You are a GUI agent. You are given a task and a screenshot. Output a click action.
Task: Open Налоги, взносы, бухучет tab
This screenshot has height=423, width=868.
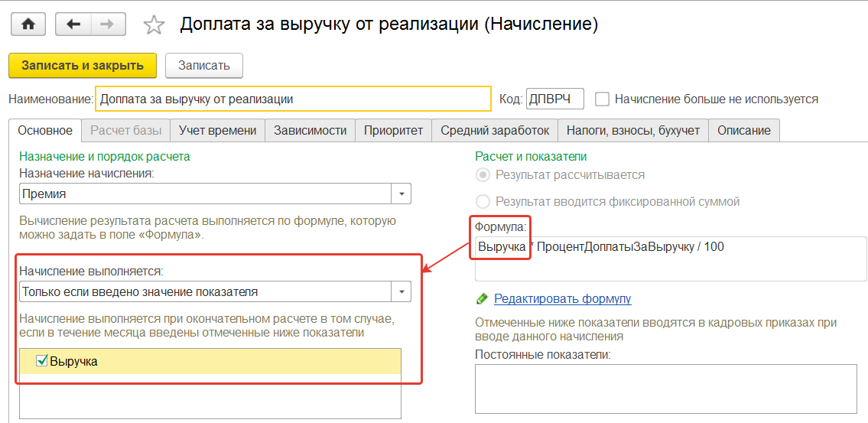632,130
